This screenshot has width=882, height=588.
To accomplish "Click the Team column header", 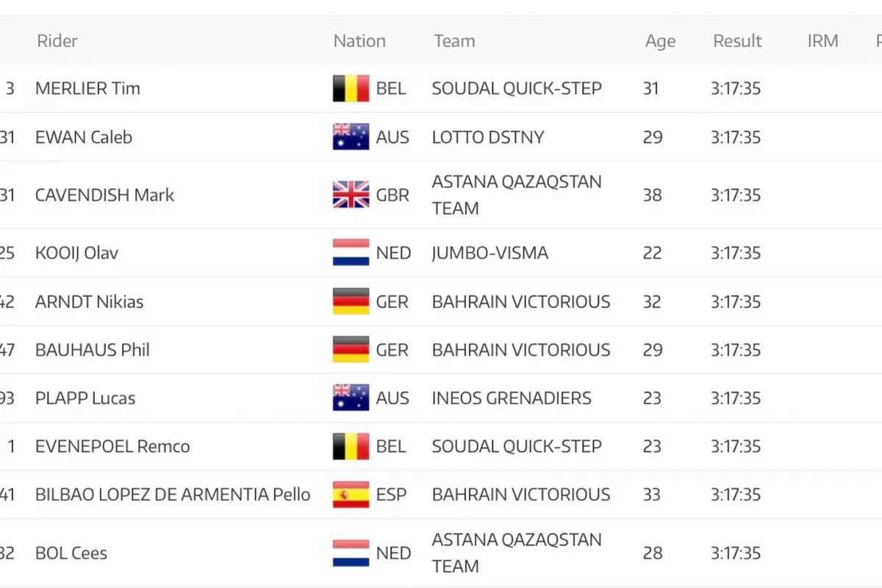I will (454, 41).
